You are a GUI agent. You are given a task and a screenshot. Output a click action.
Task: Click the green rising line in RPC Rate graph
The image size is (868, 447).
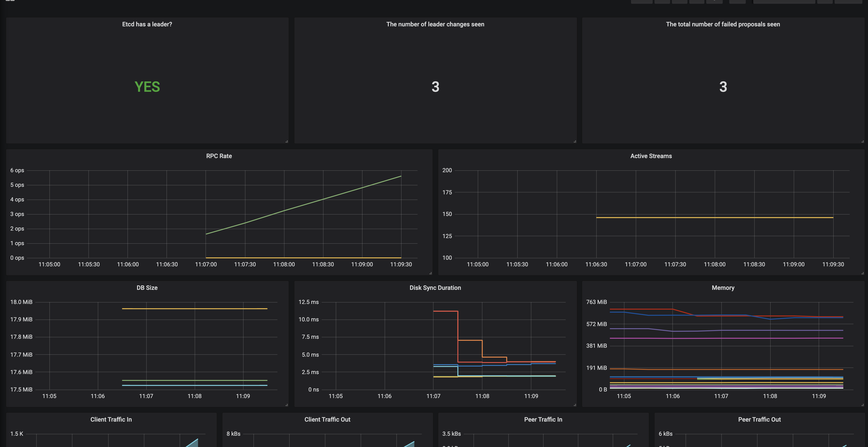click(303, 205)
